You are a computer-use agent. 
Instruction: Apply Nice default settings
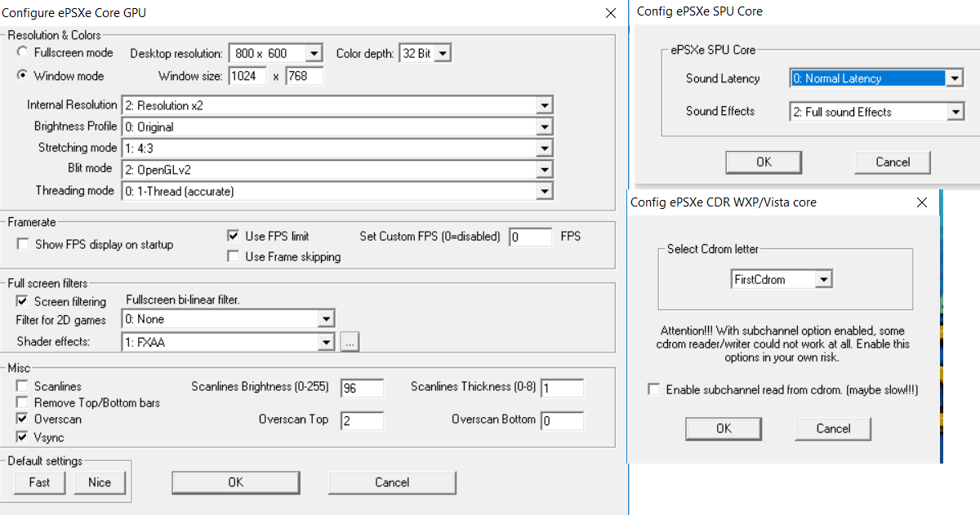[100, 482]
